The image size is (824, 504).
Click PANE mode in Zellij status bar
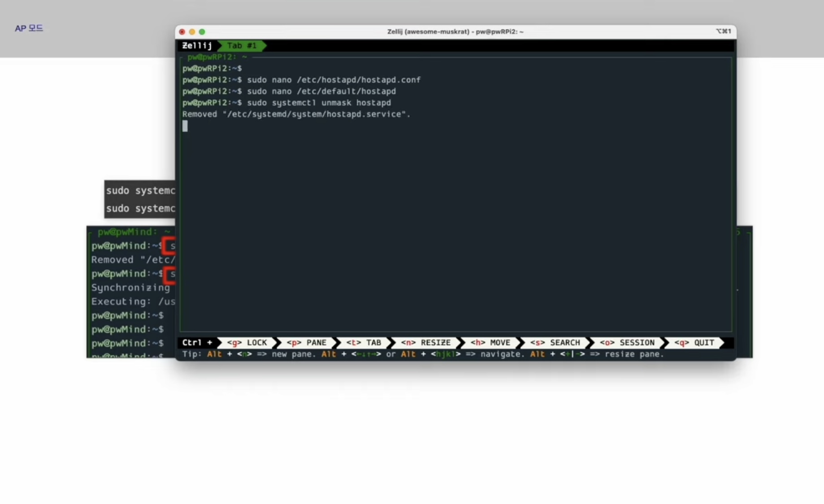(x=307, y=343)
